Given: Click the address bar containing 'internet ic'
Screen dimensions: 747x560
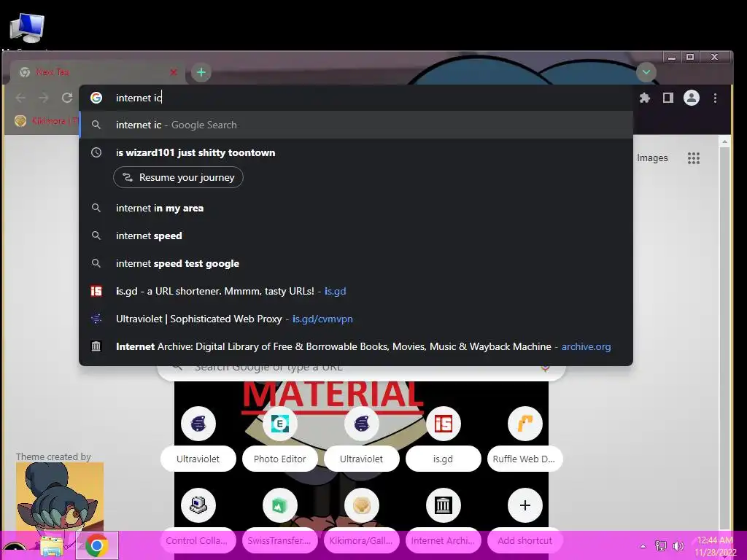Looking at the screenshot, I should pyautogui.click(x=356, y=98).
